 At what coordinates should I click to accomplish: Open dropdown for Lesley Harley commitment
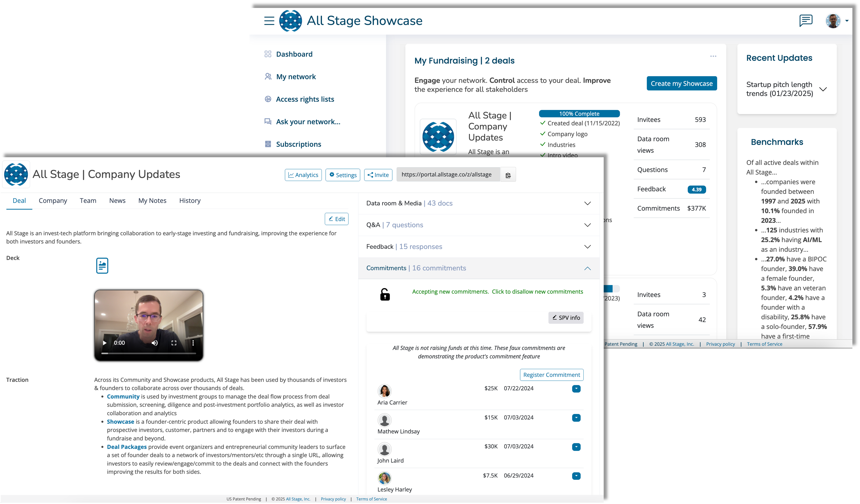tap(576, 476)
